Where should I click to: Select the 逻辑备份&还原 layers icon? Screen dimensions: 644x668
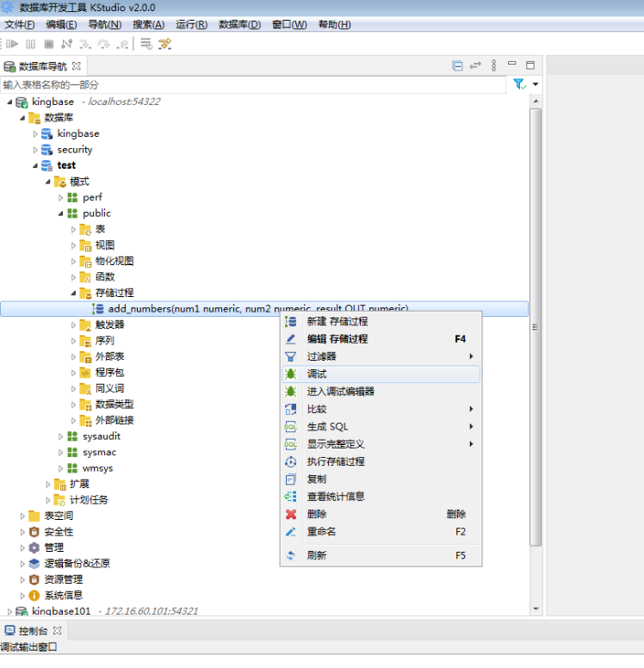pos(34,563)
